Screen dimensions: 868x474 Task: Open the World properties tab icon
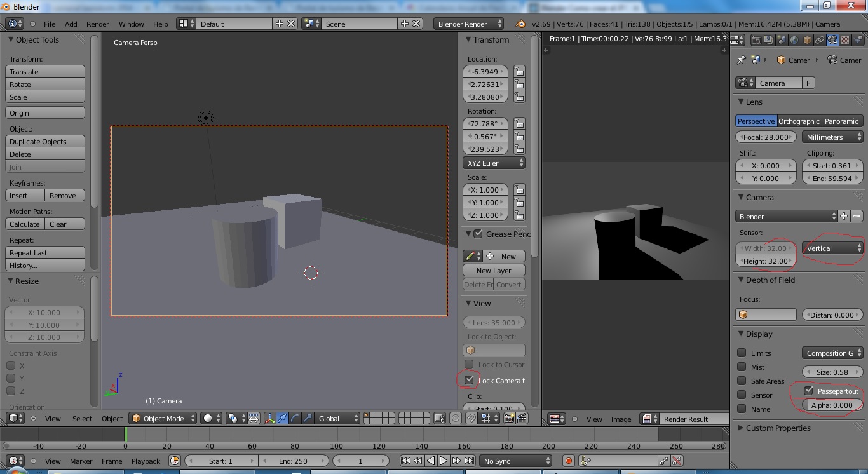[x=794, y=40]
